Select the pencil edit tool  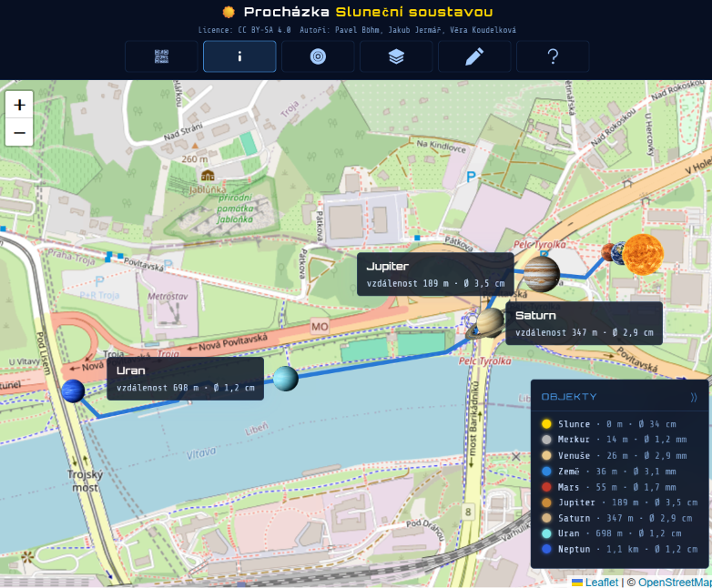coord(474,56)
